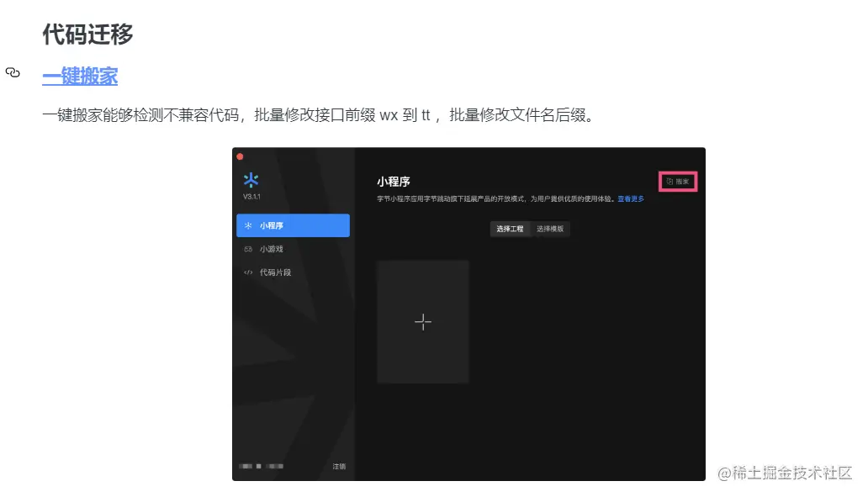Click the chain-link anchor icon beside 一键搬家

(x=13, y=72)
